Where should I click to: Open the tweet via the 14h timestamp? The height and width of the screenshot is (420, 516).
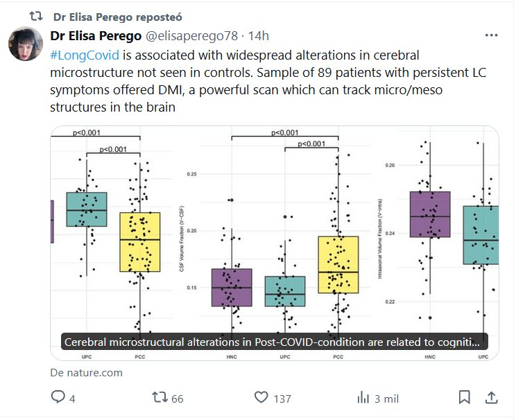point(259,36)
